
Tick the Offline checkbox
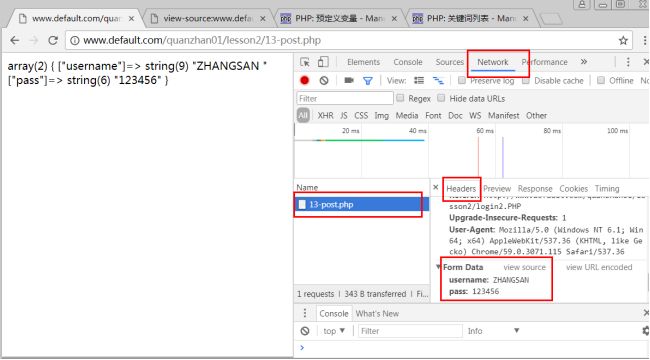(601, 80)
